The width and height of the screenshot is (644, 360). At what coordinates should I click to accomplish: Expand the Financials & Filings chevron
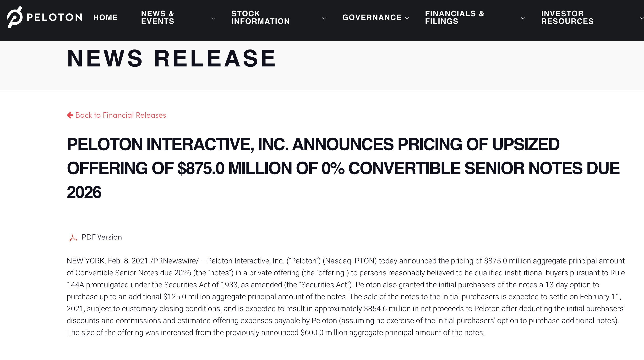pyautogui.click(x=523, y=18)
